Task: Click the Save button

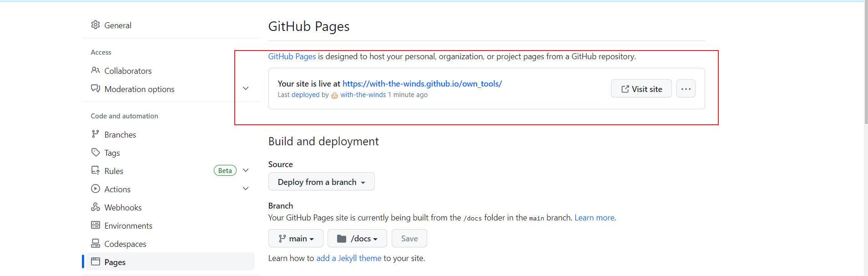Action: click(x=409, y=238)
